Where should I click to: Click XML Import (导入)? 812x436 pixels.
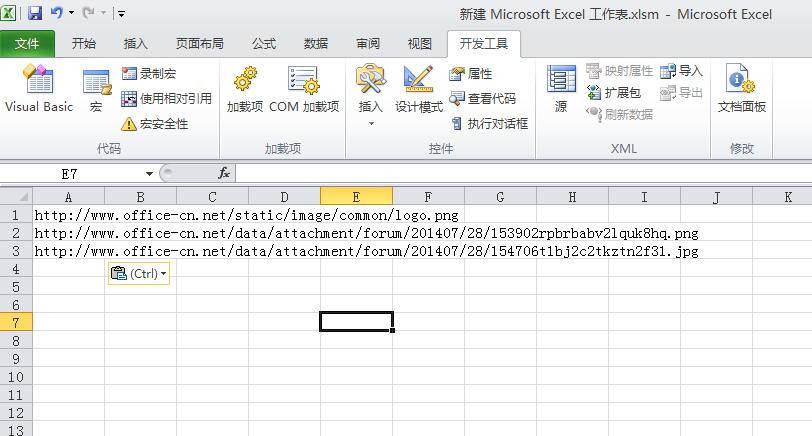[682, 70]
